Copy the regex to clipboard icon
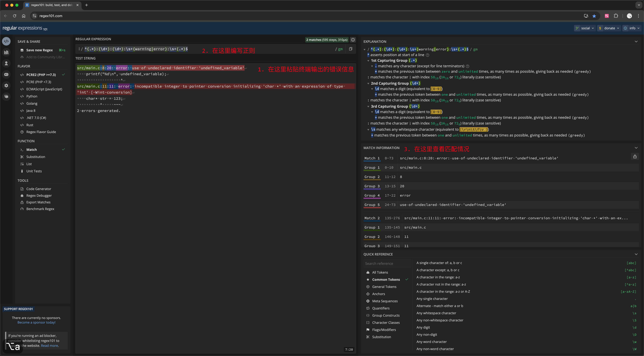644x356 pixels. pos(351,49)
